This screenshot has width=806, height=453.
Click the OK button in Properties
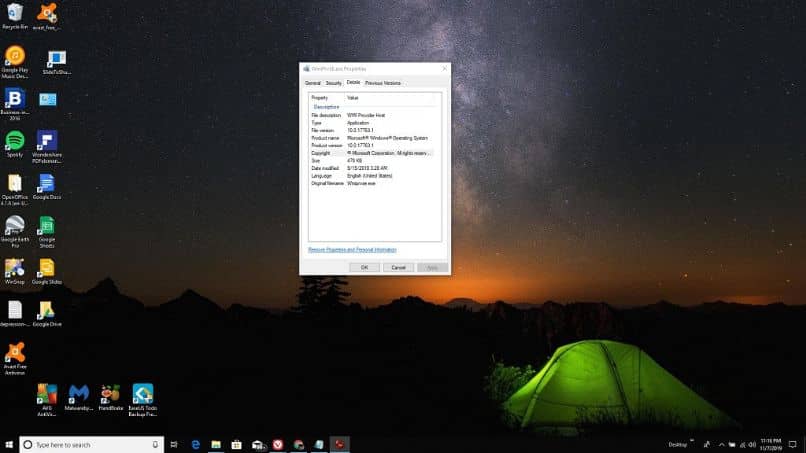pos(364,267)
